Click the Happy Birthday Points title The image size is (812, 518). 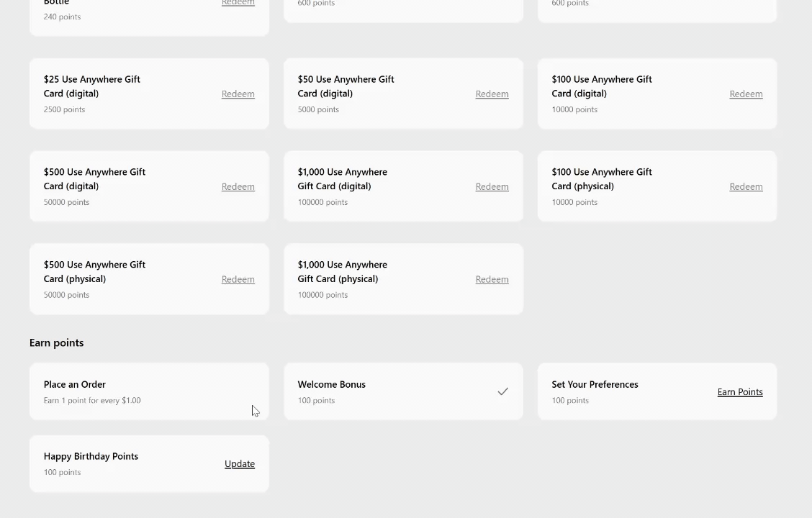pyautogui.click(x=91, y=456)
